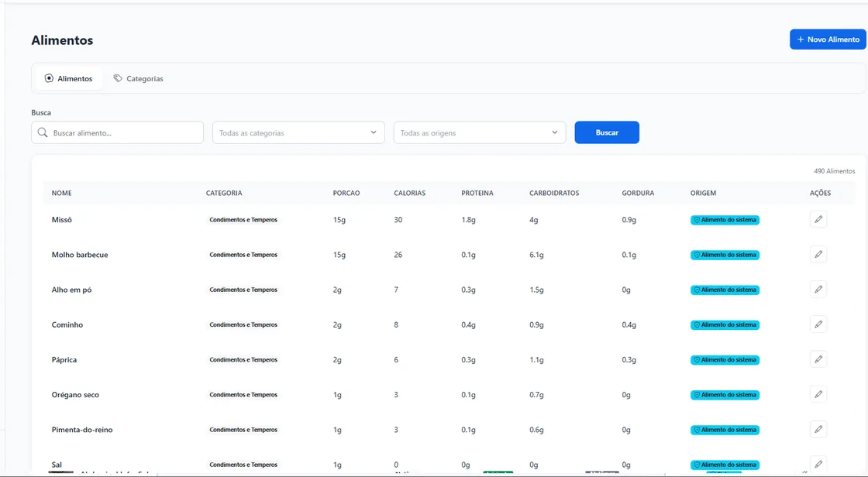The width and height of the screenshot is (868, 477).
Task: Click the category tag of Cominho
Action: [x=243, y=324]
